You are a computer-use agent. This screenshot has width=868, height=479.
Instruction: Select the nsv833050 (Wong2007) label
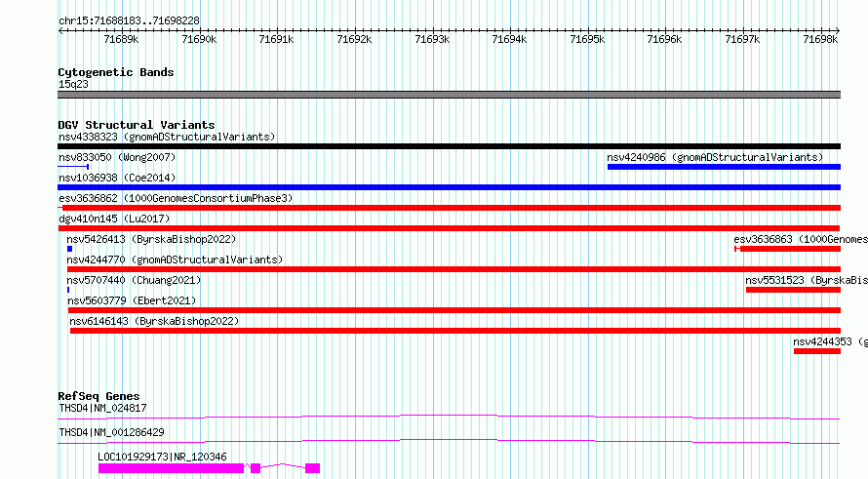click(117, 157)
